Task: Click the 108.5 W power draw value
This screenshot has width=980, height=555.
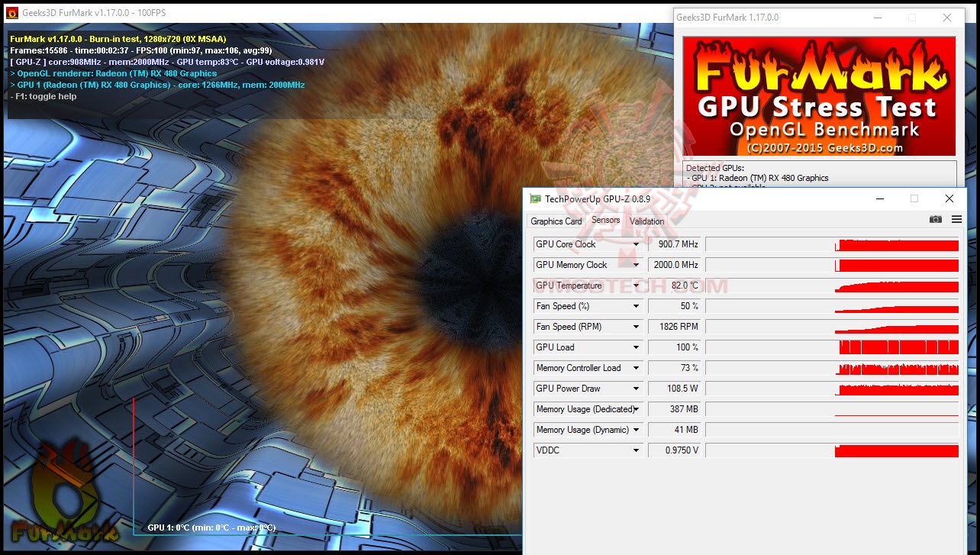Action: click(x=675, y=389)
